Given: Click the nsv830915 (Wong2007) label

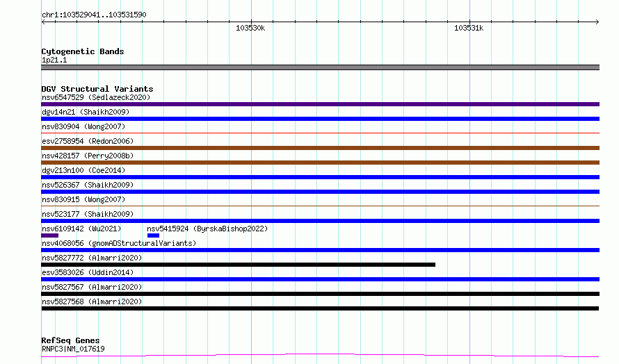Looking at the screenshot, I should 83,199.
